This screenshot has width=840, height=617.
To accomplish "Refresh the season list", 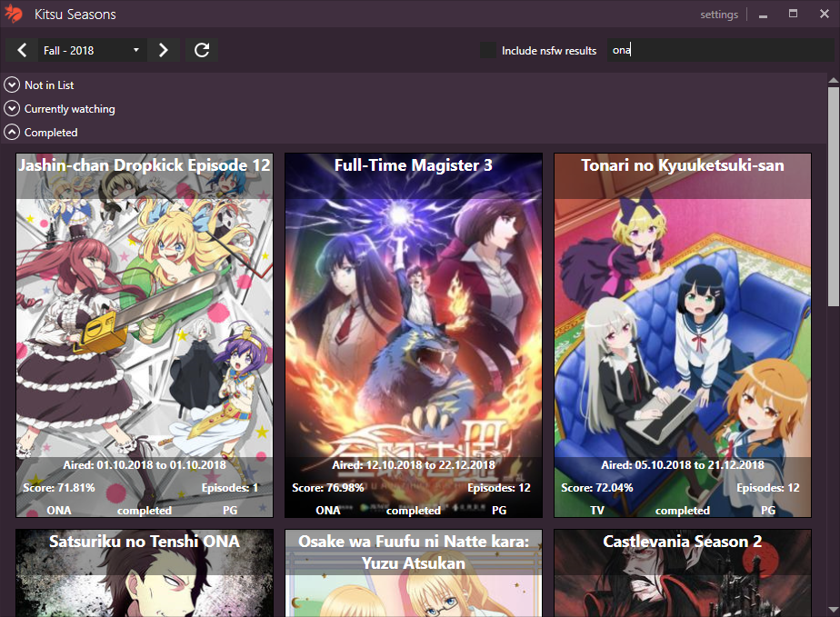I will [202, 50].
